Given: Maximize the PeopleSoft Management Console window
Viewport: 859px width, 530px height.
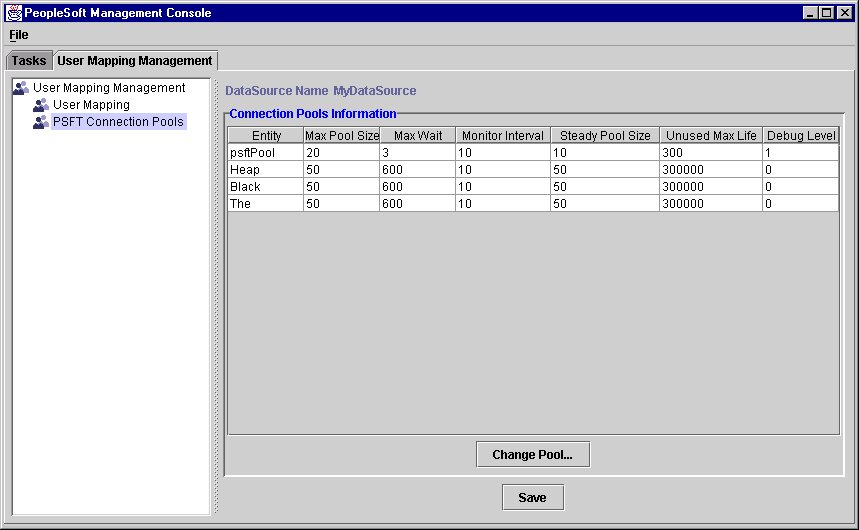Looking at the screenshot, I should pyautogui.click(x=827, y=13).
